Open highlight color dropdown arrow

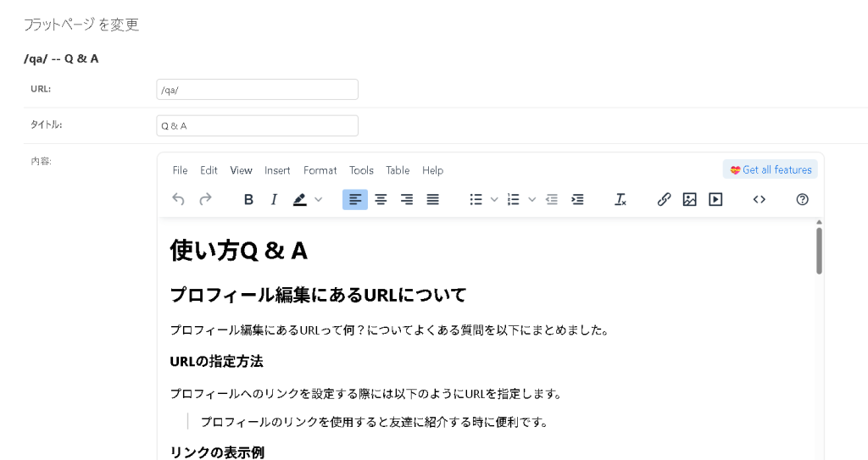coord(319,199)
